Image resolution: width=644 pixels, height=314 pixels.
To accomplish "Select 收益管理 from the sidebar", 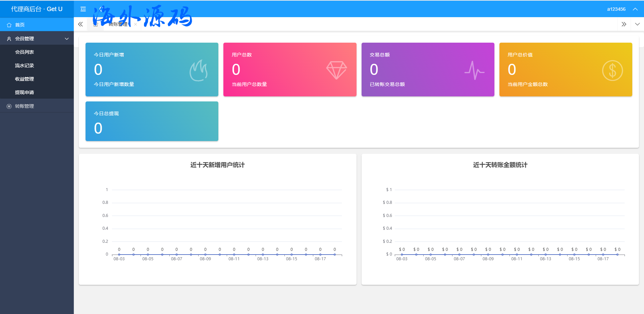I will (24, 79).
